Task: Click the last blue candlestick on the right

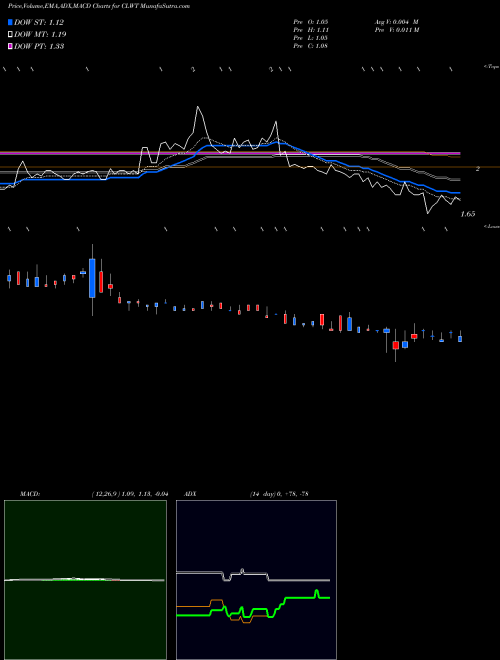Action: click(460, 338)
